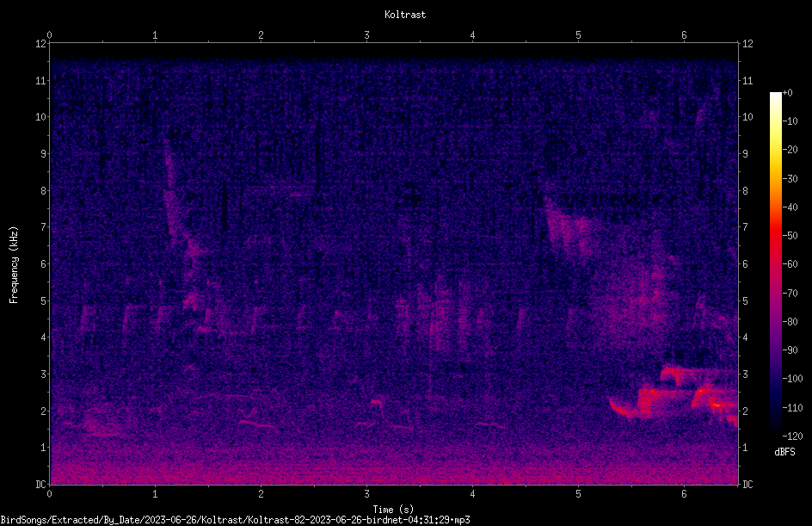Select the -80 colorbar value
Viewport: 812px width, 526px height.
point(790,322)
